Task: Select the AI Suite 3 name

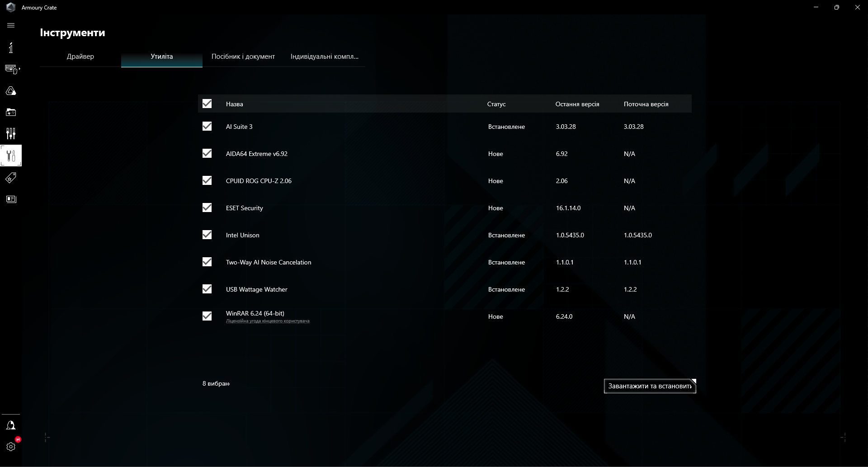Action: pyautogui.click(x=239, y=127)
